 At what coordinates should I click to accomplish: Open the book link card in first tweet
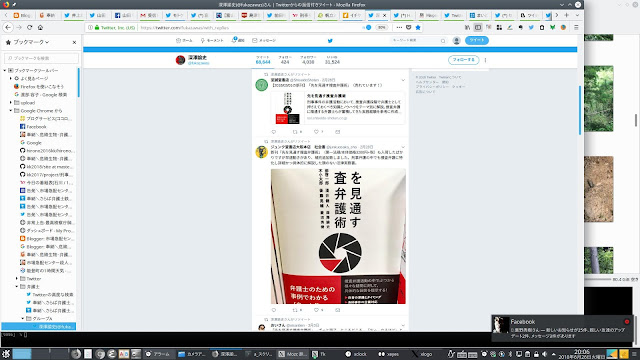pos(338,108)
